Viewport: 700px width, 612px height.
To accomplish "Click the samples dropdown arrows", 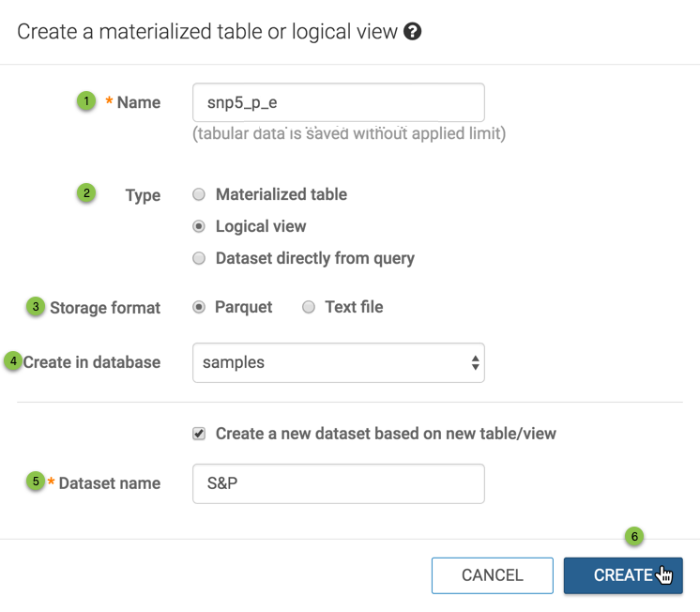I will [x=475, y=362].
